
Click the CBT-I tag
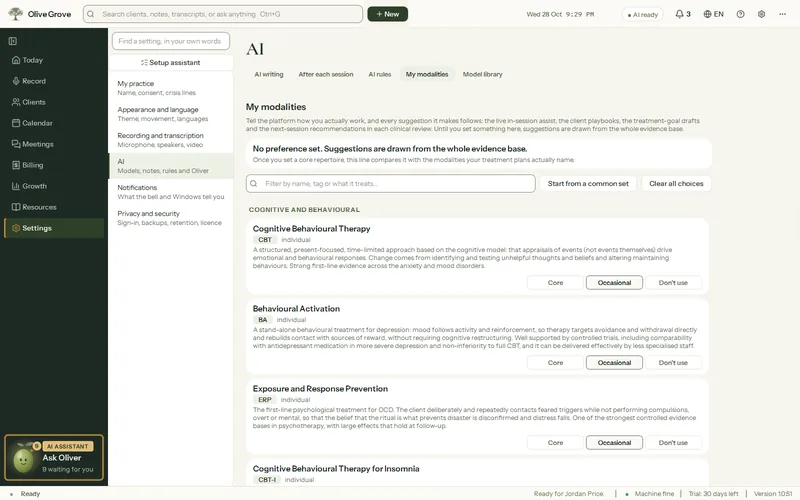pyautogui.click(x=267, y=480)
